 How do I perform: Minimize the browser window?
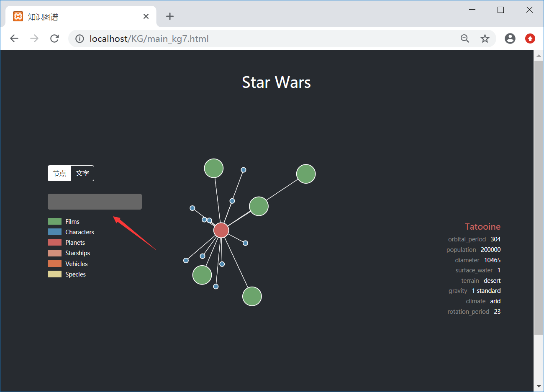(x=472, y=10)
